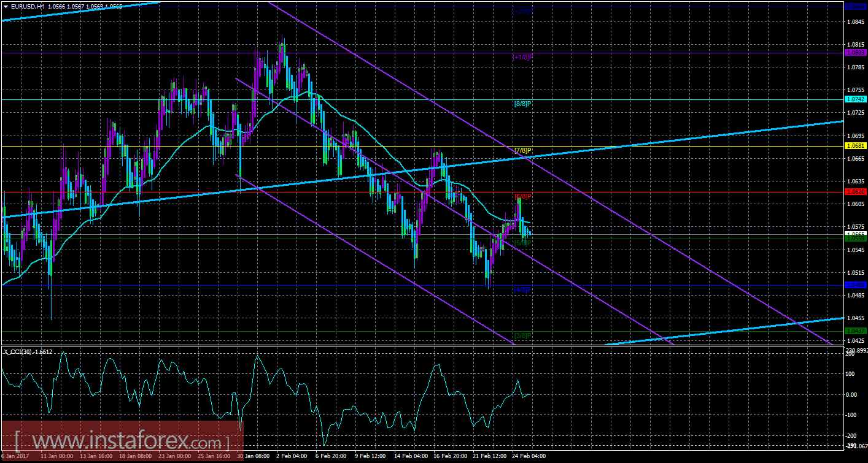Image resolution: width=868 pixels, height=463 pixels.
Task: Open the chart menu triangle beside EURUSD,H1
Action: pos(6,6)
